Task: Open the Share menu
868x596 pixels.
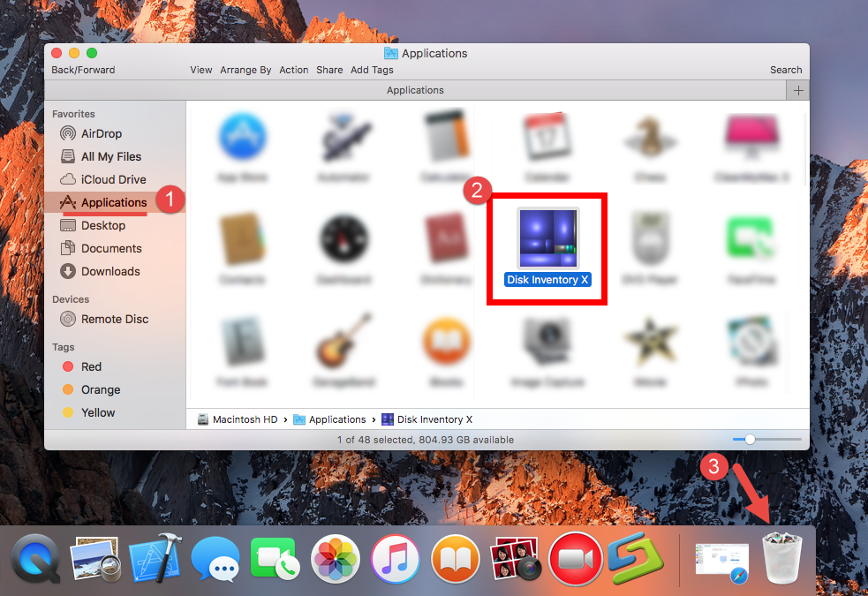Action: [328, 70]
